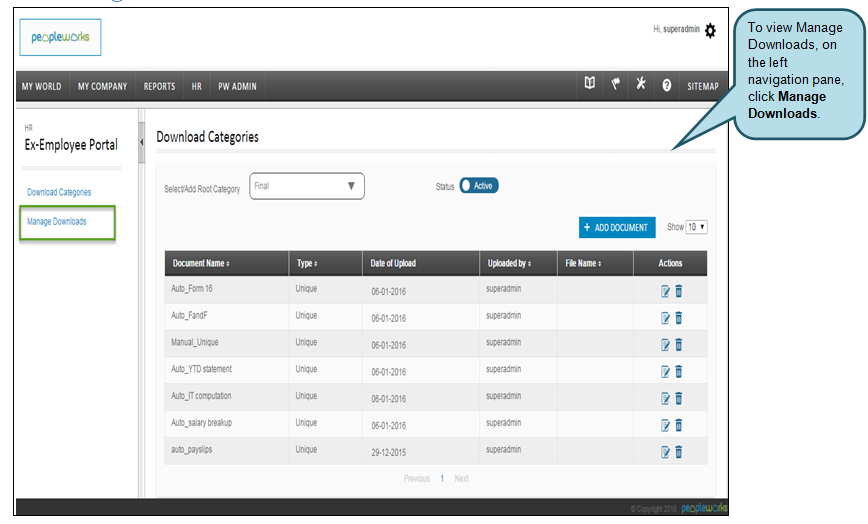Open Manage Downloads in left pane
The image size is (868, 524).
(x=57, y=222)
